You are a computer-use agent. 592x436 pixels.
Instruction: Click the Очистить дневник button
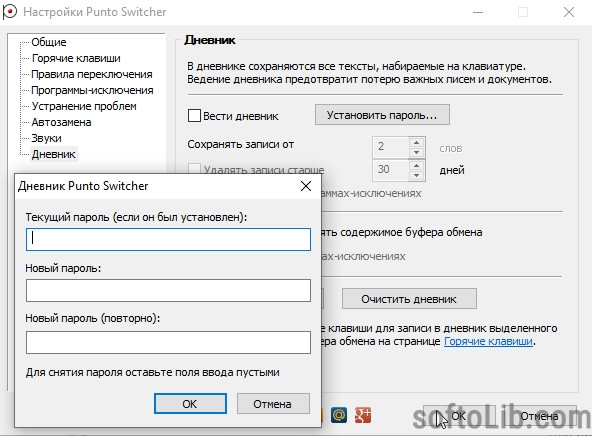point(409,299)
